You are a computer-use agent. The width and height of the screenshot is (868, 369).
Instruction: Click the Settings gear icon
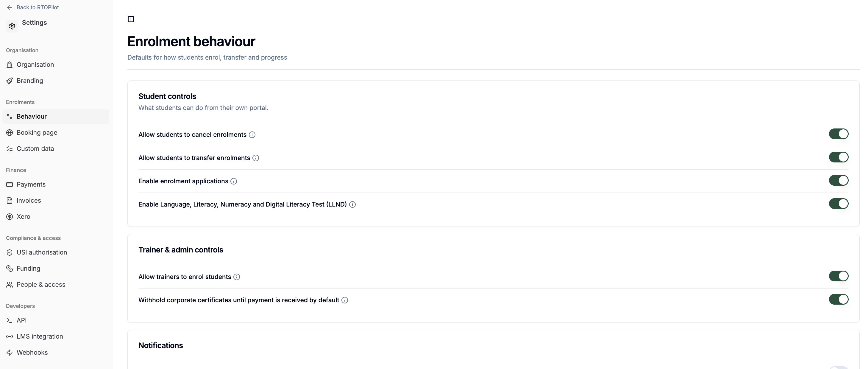(12, 26)
